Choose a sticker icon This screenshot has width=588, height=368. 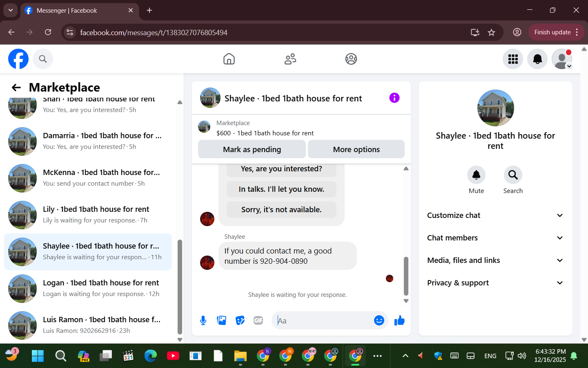tap(240, 321)
